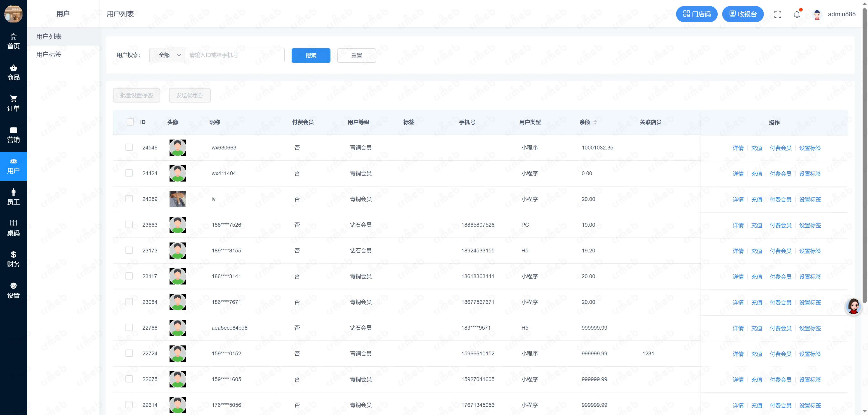Viewport: 868px width, 415px height.
Task: Open the 用户列表 submenu item
Action: coord(63,36)
